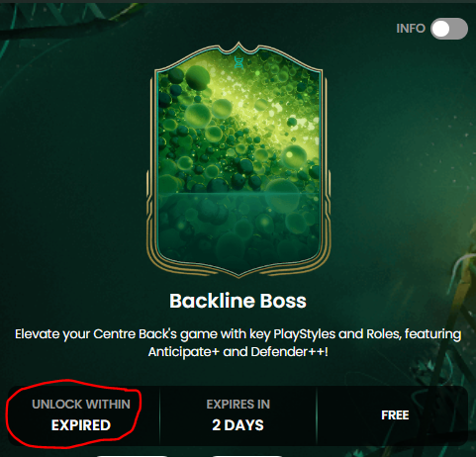476x457 pixels.
Task: Select the Backline Boss title
Action: pos(238,301)
